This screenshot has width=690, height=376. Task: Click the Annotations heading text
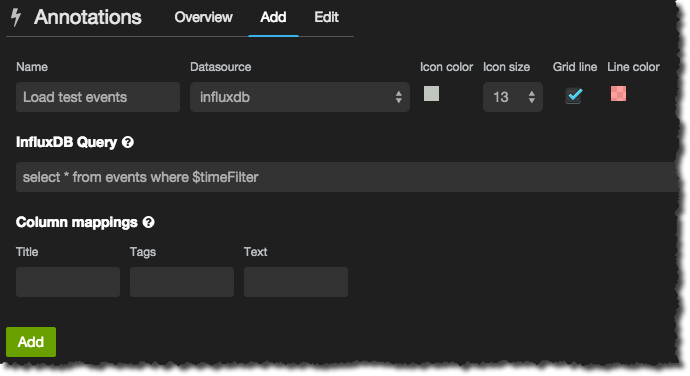pyautogui.click(x=88, y=17)
